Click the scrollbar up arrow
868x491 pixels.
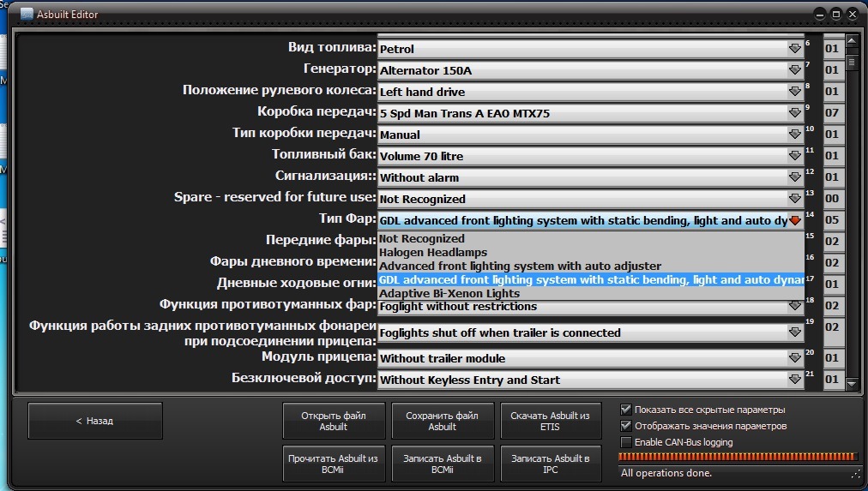click(852, 41)
